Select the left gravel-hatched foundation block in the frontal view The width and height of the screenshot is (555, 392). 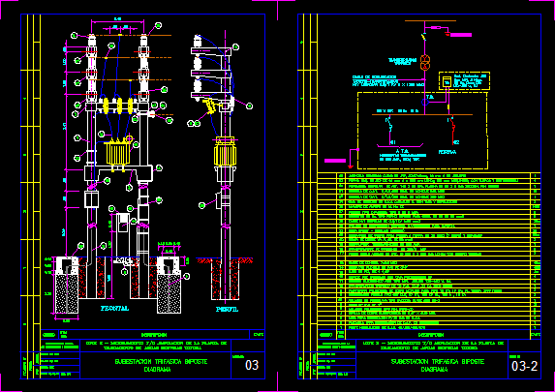[67, 293]
